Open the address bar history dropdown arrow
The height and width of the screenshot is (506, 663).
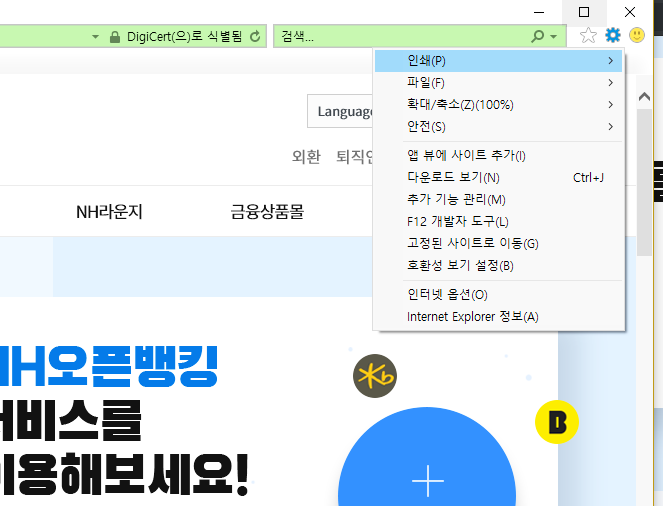tap(96, 37)
